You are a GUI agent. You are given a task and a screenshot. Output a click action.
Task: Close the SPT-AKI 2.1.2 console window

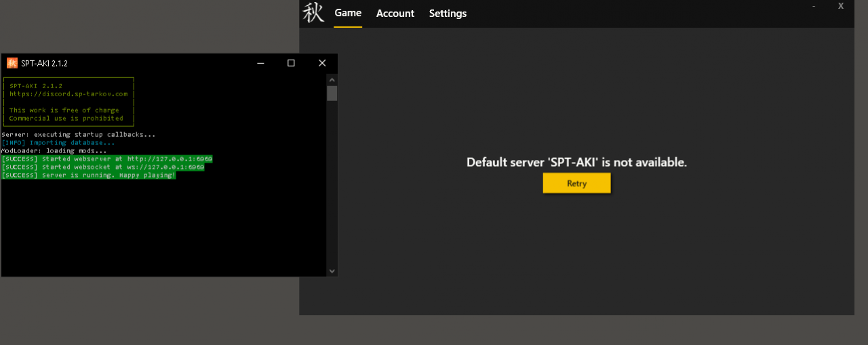click(x=322, y=63)
